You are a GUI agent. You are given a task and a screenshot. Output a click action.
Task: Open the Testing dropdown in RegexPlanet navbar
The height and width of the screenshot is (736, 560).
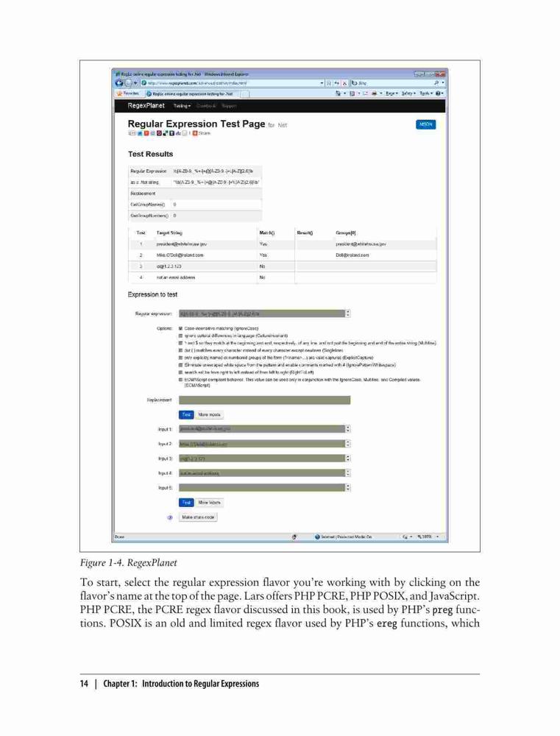tap(182, 106)
